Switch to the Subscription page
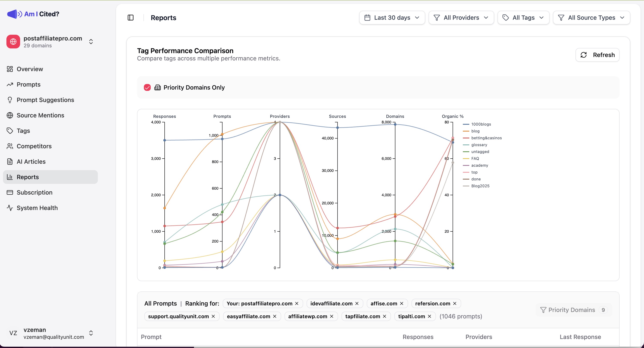644x348 pixels. 34,192
